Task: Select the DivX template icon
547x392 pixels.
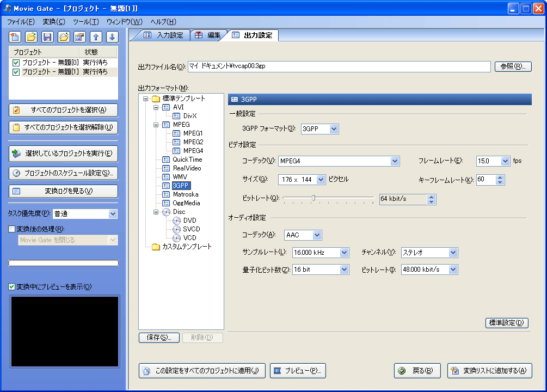Action: [176, 116]
